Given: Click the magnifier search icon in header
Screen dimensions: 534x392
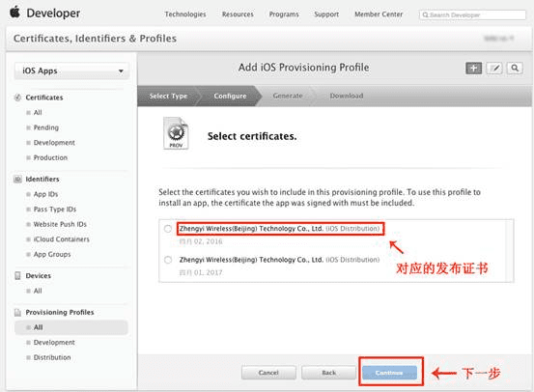Looking at the screenshot, I should point(515,69).
